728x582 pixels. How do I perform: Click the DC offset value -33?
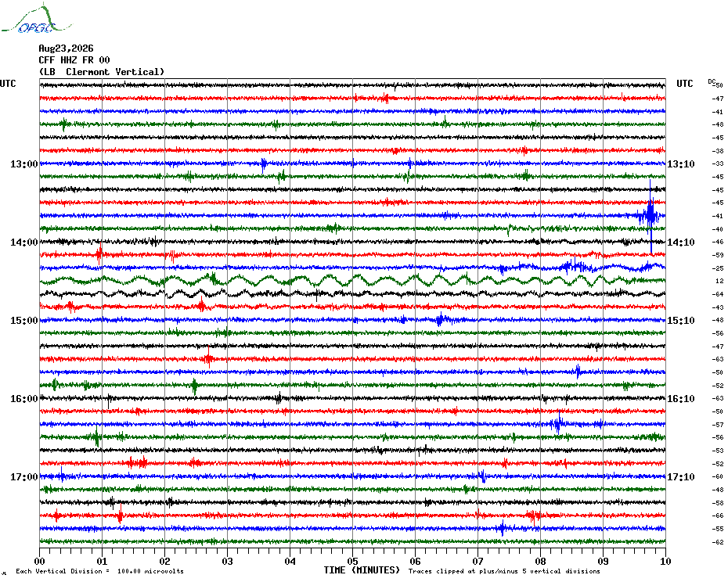pos(718,163)
